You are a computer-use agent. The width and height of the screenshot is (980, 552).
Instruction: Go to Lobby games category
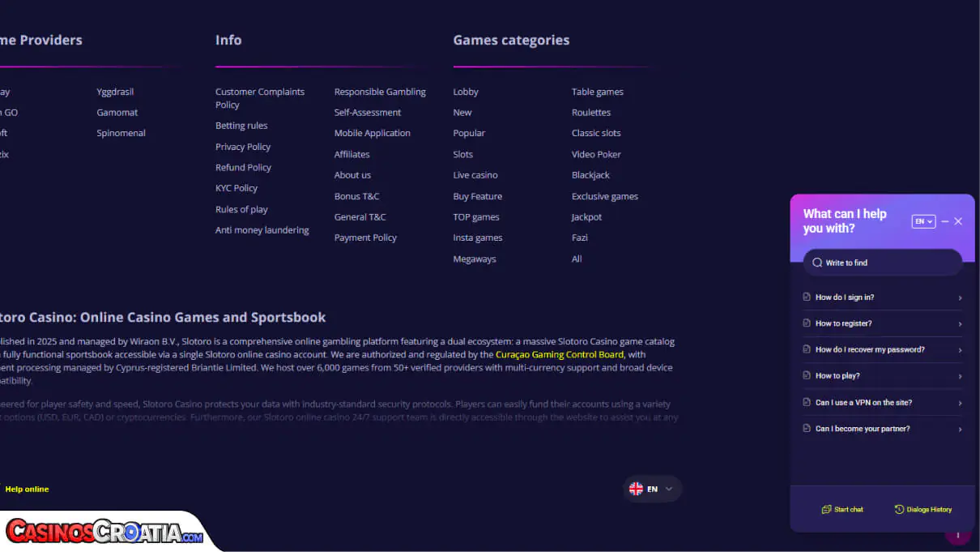[x=466, y=92]
